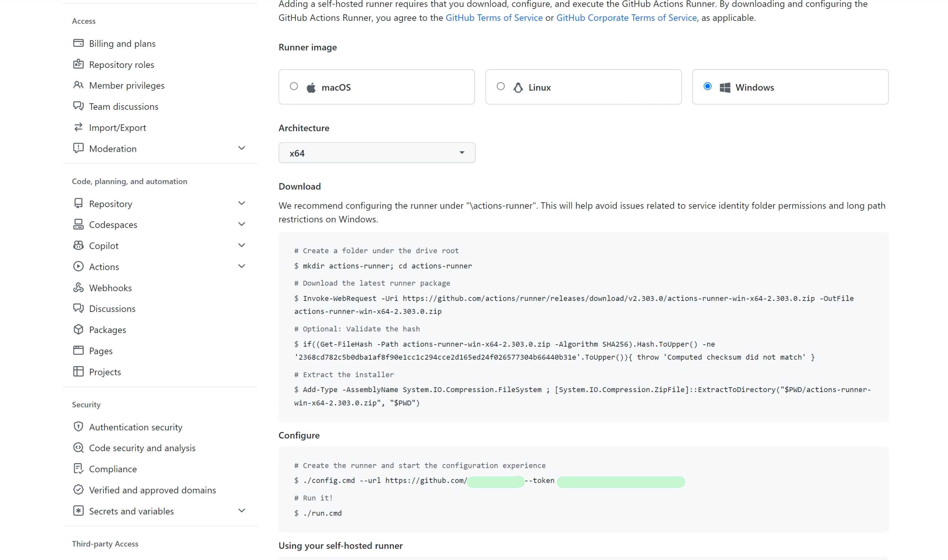Expand the Copilot section chevron

242,245
